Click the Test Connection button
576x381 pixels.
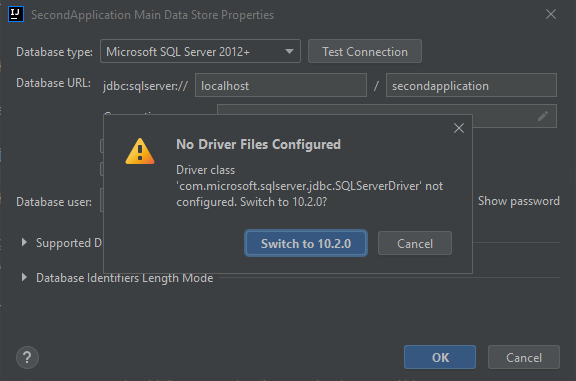point(365,51)
